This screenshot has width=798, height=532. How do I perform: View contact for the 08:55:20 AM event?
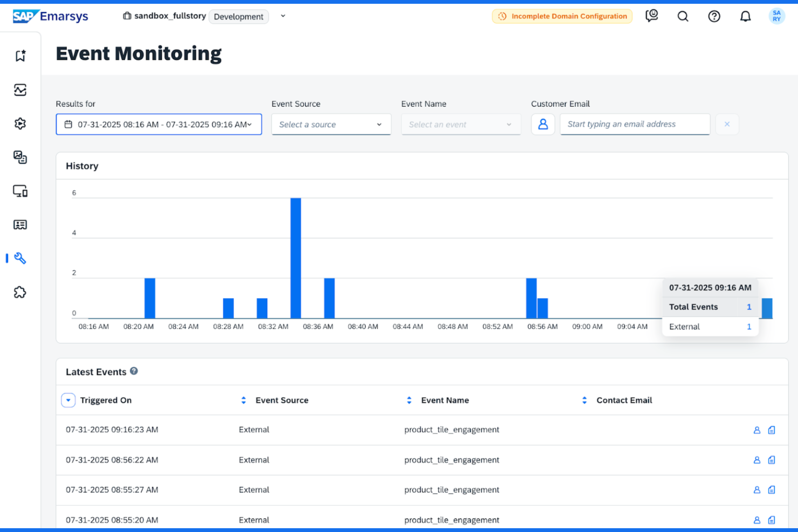click(x=757, y=520)
